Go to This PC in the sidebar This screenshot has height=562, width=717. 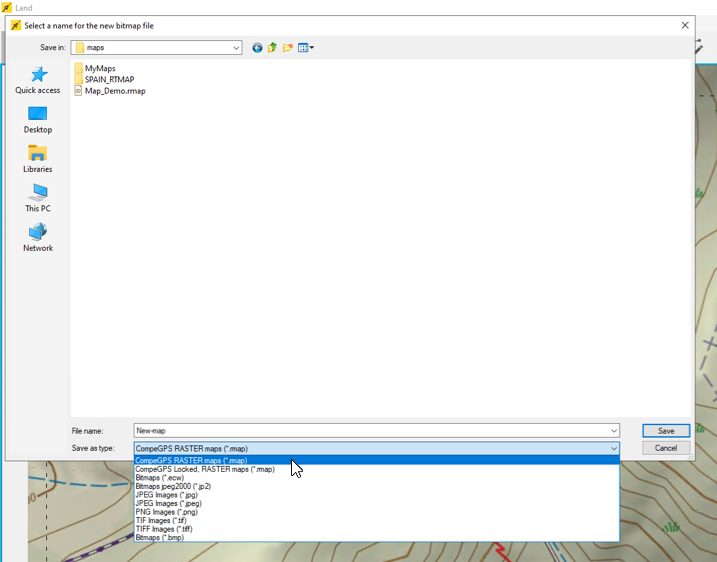[x=37, y=198]
